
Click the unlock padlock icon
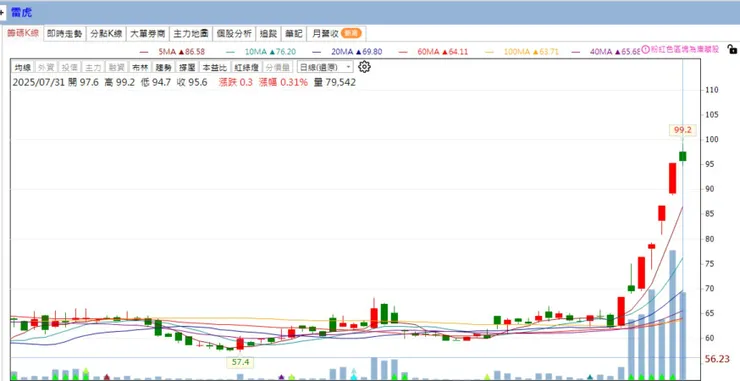pyautogui.click(x=732, y=49)
